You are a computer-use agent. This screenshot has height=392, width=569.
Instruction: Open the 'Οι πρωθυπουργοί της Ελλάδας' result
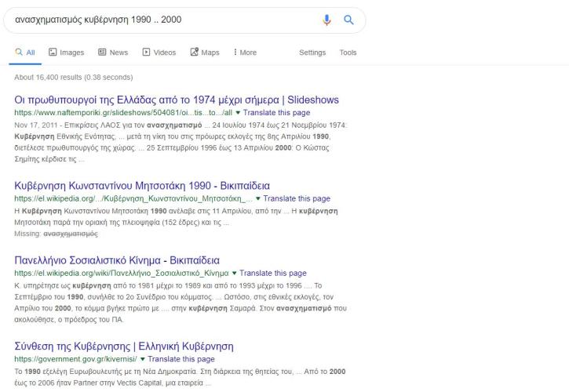pyautogui.click(x=177, y=100)
